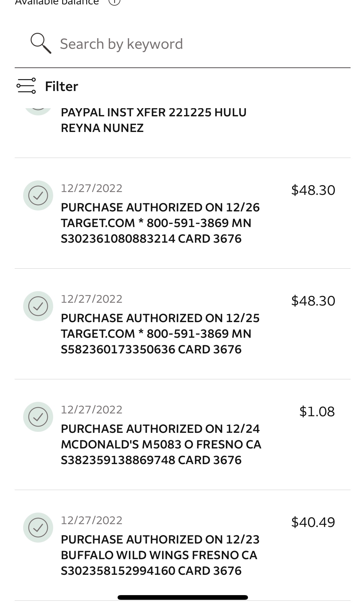The width and height of the screenshot is (364, 607).
Task: Tap checkmark icon beside Target 12/25 purchase
Action: [x=38, y=306]
